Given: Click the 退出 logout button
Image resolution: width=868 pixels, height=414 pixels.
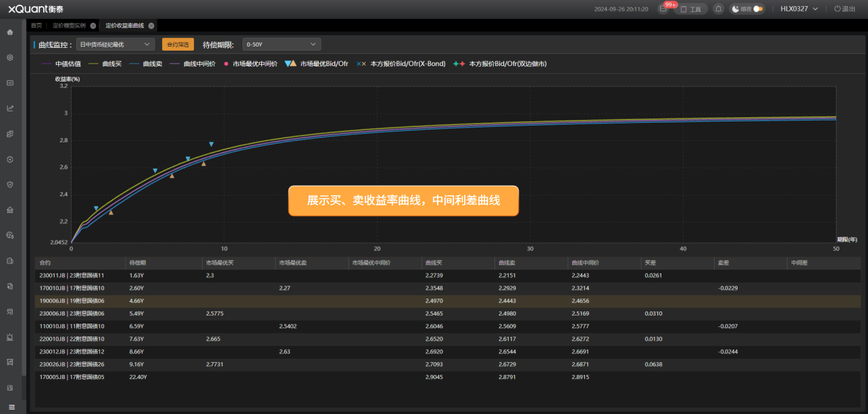Looking at the screenshot, I should [844, 9].
